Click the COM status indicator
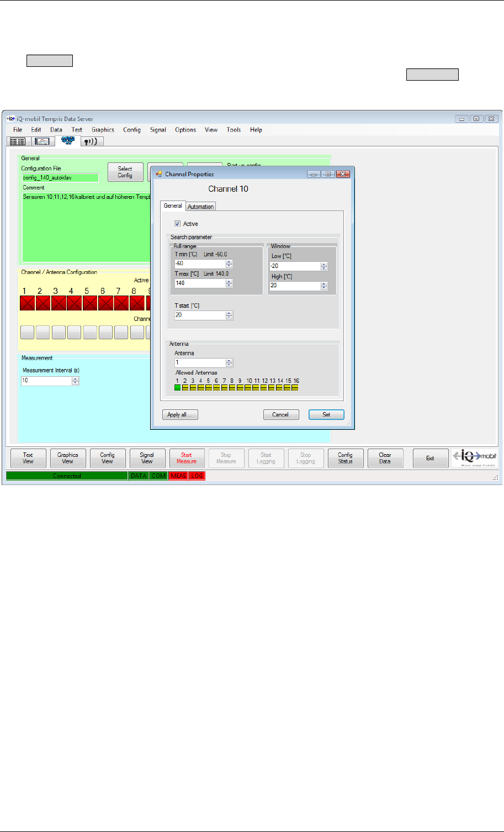The image size is (504, 832). (159, 476)
